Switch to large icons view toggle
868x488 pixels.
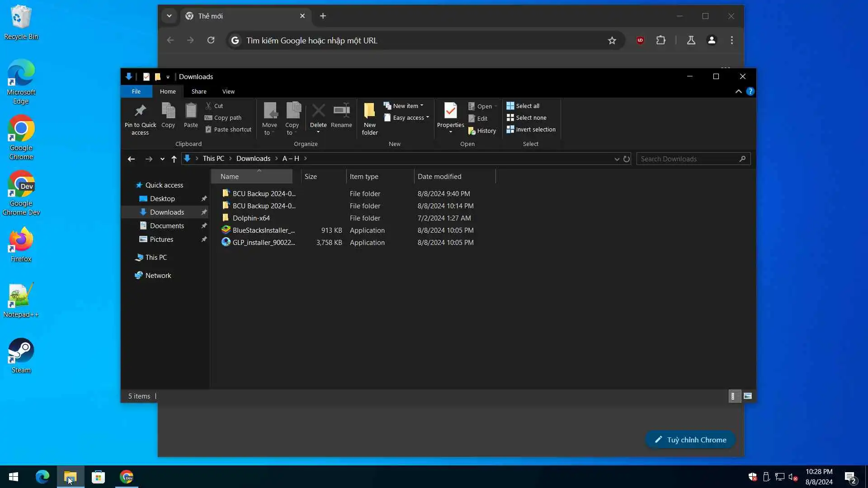click(748, 396)
